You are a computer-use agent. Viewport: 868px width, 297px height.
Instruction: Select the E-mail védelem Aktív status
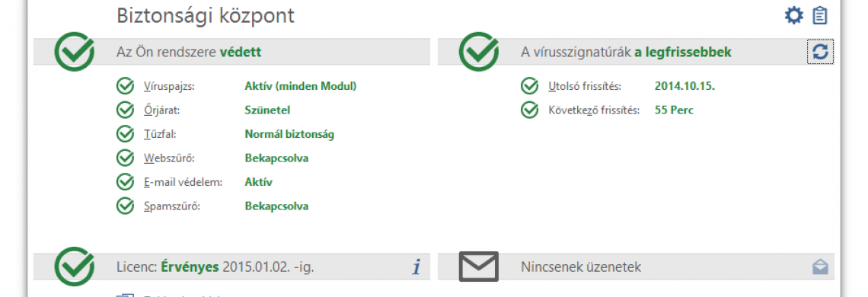point(259,182)
